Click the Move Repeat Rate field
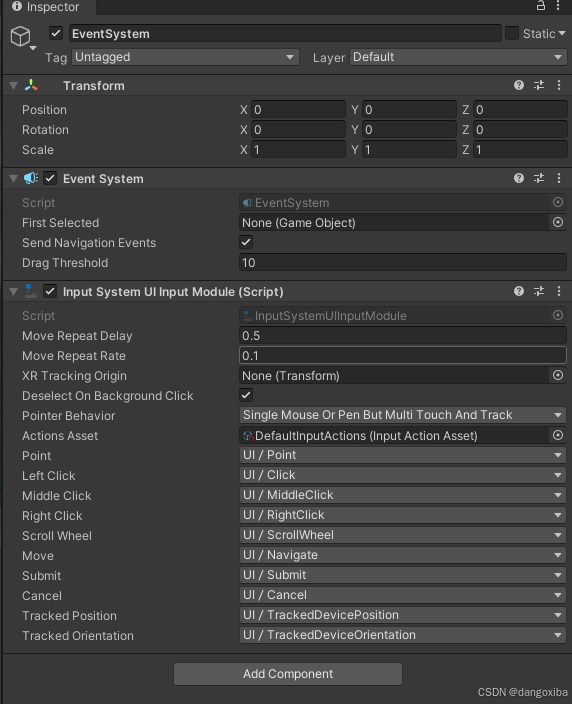 click(403, 356)
